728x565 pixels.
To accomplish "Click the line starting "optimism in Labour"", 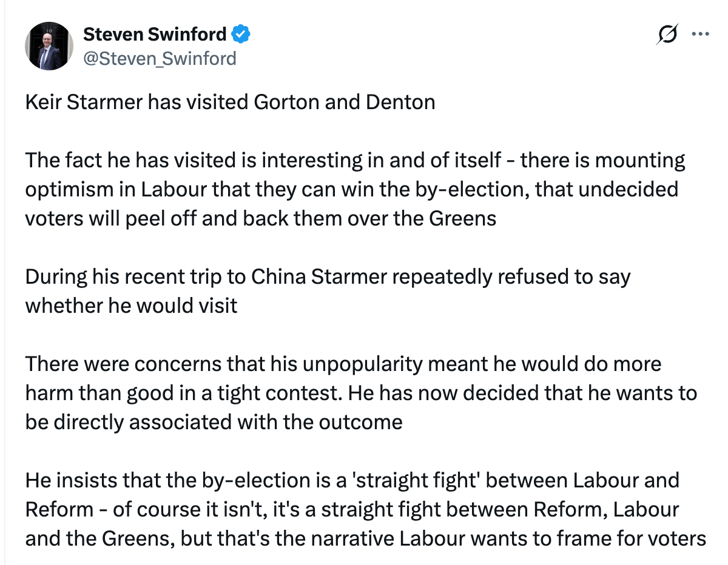I will click(351, 189).
